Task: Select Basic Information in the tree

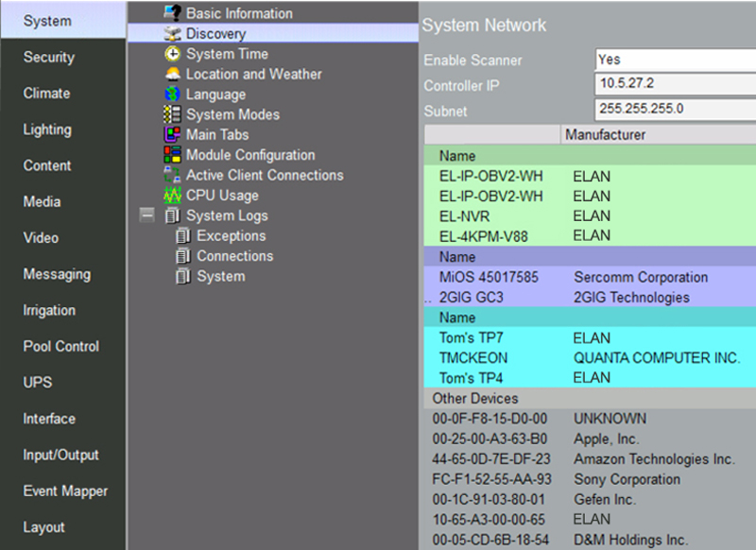Action: pos(239,13)
